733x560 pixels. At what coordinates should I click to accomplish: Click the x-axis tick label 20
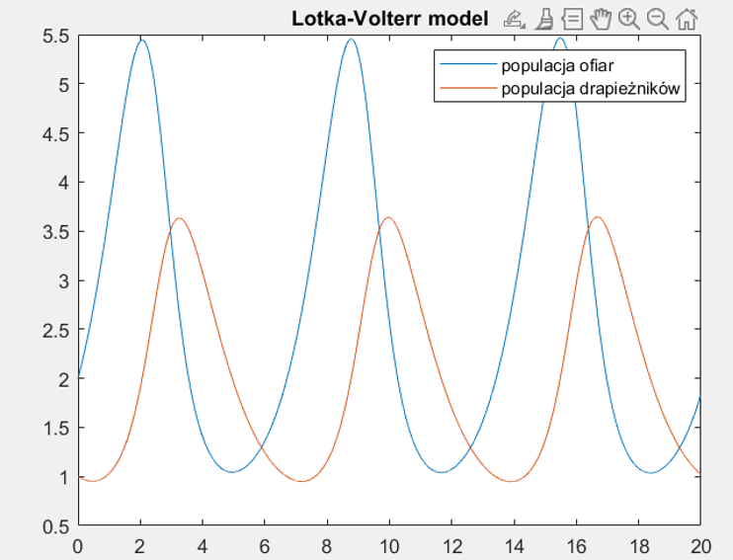tap(700, 544)
